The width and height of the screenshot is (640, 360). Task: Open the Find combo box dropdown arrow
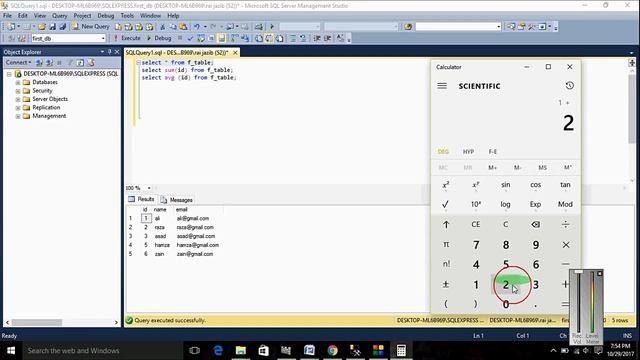click(498, 27)
